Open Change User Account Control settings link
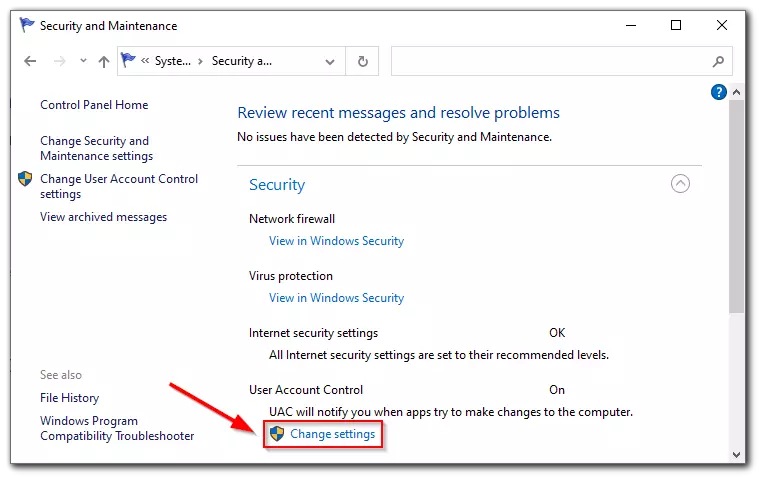Screen dimensions: 764x482 point(119,186)
